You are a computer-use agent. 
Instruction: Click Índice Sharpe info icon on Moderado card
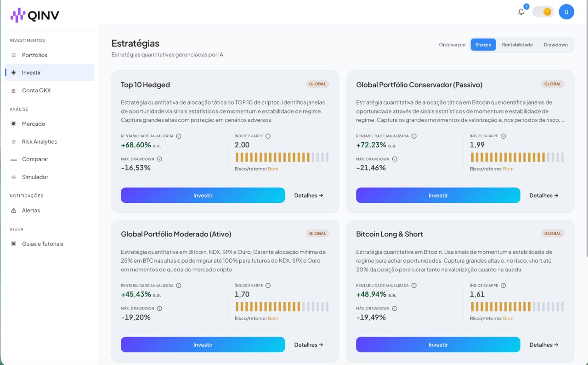(x=268, y=285)
